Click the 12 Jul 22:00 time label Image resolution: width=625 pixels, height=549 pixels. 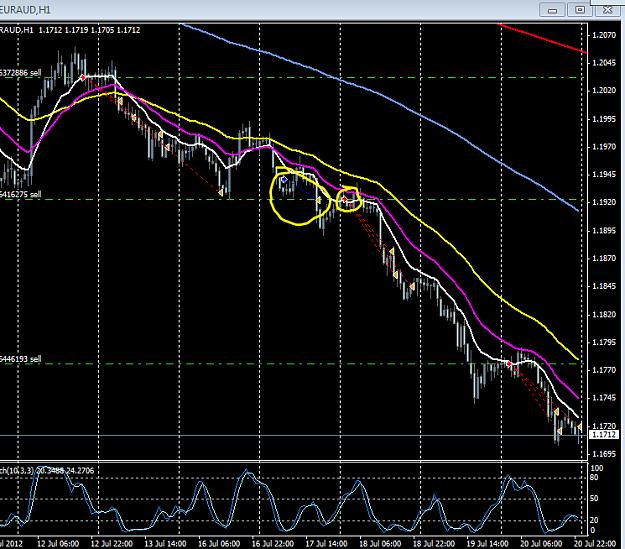[112, 544]
